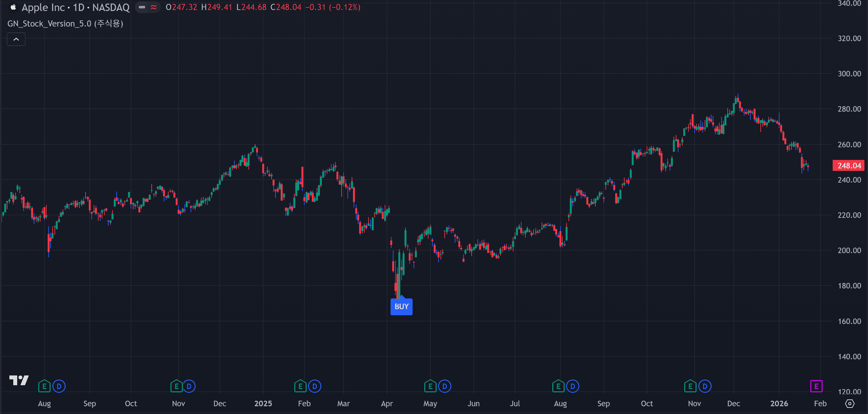Open the earnings marker near May 2025
868x414 pixels.
click(x=430, y=386)
